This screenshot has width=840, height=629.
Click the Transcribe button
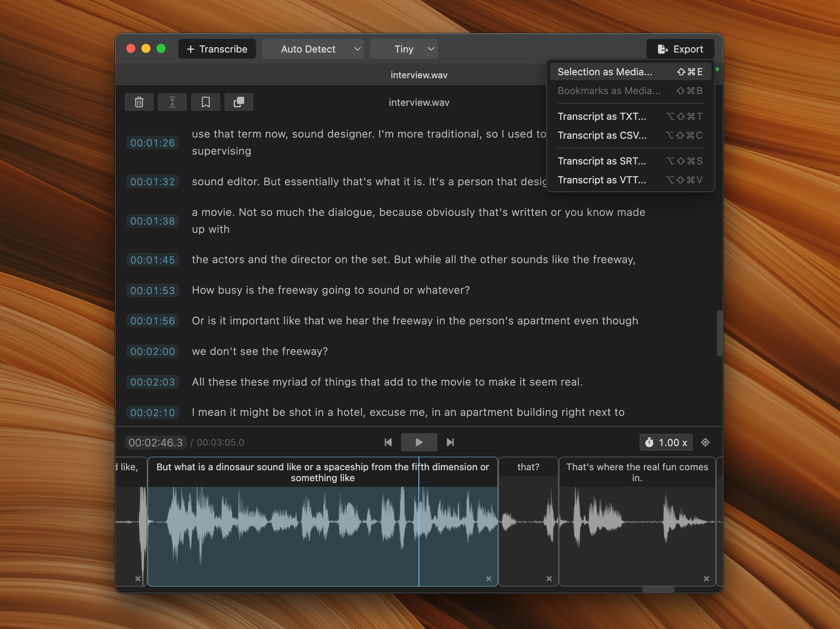[217, 49]
